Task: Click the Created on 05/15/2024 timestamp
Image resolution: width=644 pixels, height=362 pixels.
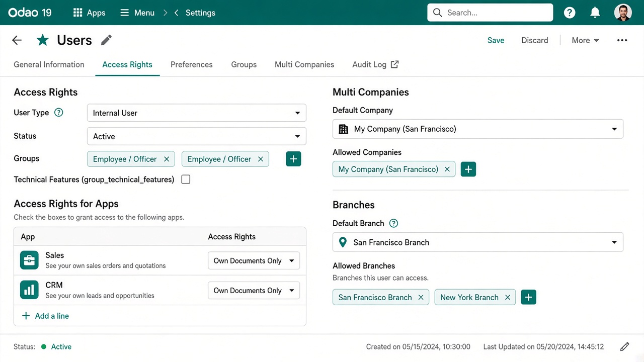Action: click(x=418, y=346)
